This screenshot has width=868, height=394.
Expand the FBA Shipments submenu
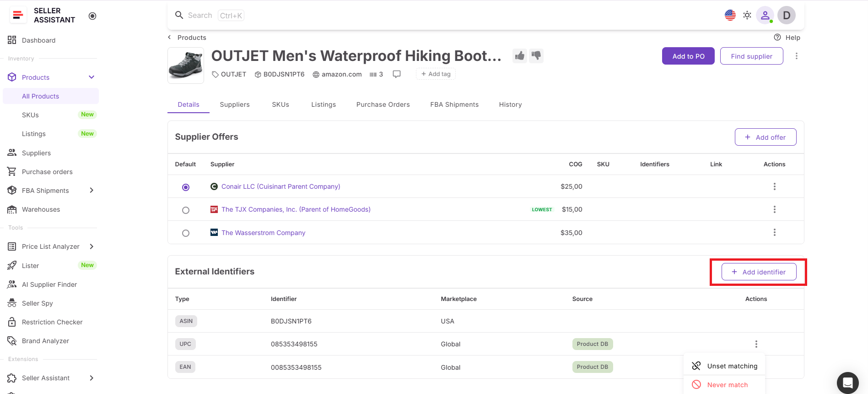pyautogui.click(x=92, y=190)
